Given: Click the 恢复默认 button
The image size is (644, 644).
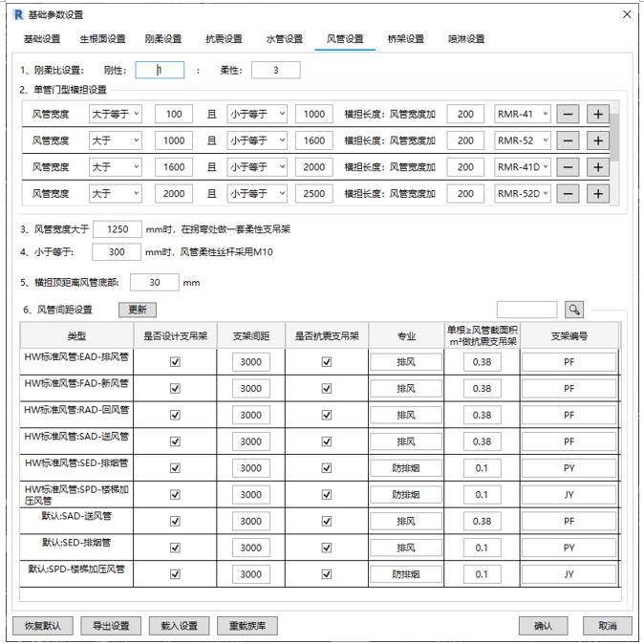Looking at the screenshot, I should coord(42,626).
